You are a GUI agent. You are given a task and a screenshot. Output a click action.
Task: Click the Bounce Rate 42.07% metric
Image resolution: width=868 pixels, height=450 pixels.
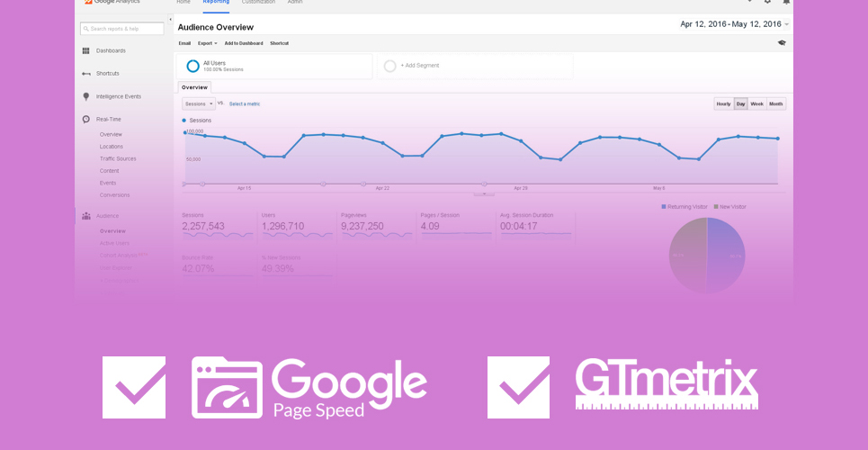click(218, 266)
